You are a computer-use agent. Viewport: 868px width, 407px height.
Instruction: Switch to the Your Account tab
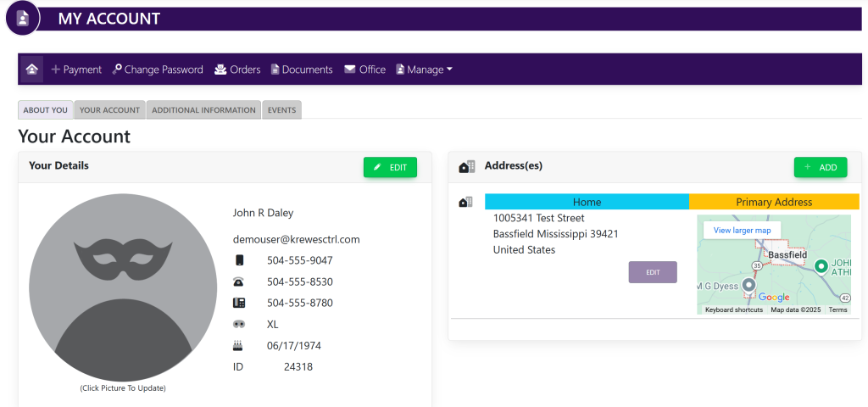109,110
